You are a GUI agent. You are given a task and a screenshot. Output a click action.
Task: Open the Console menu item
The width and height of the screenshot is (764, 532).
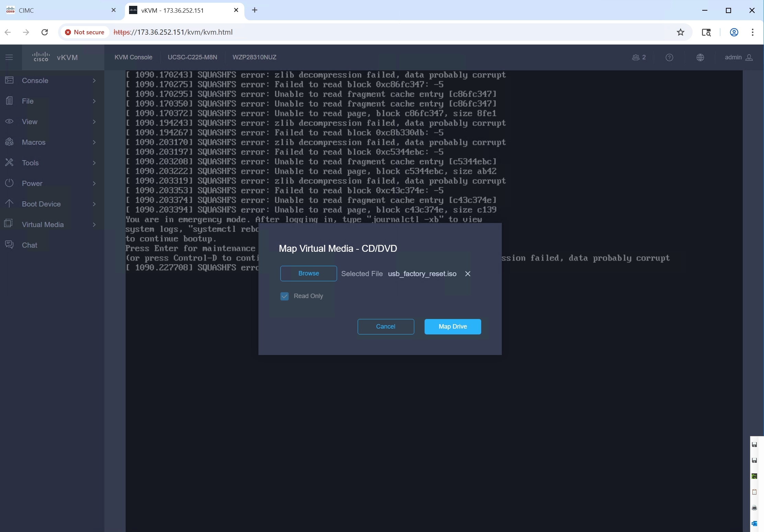click(52, 80)
